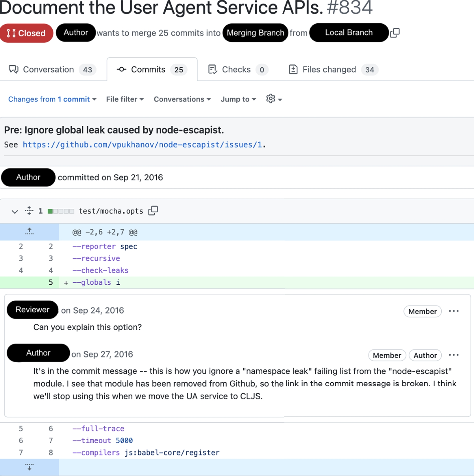The width and height of the screenshot is (474, 476).
Task: Switch to the Conversation tab
Action: [x=53, y=70]
